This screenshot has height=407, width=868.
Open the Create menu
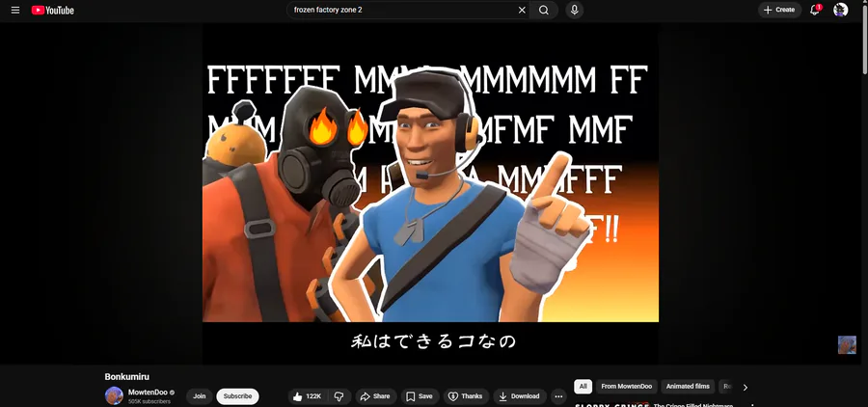779,10
